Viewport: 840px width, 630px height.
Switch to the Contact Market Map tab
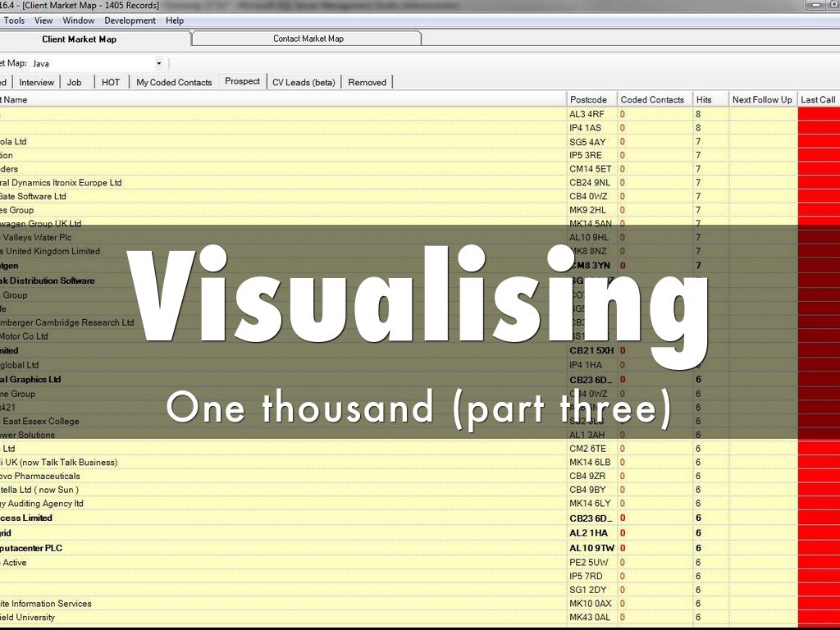coord(308,39)
